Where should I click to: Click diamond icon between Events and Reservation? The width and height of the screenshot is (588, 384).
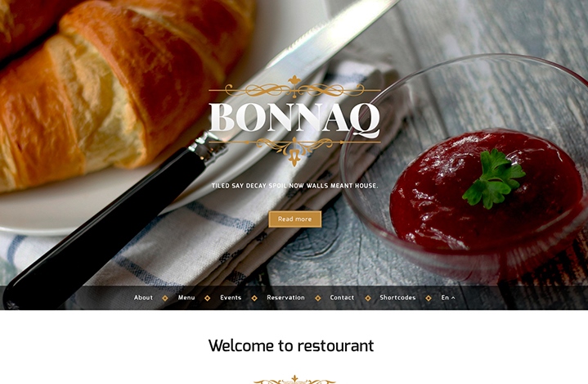pos(254,298)
